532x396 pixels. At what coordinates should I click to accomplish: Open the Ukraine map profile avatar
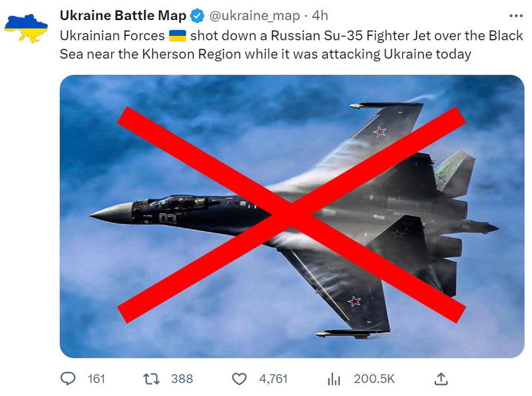(x=26, y=29)
